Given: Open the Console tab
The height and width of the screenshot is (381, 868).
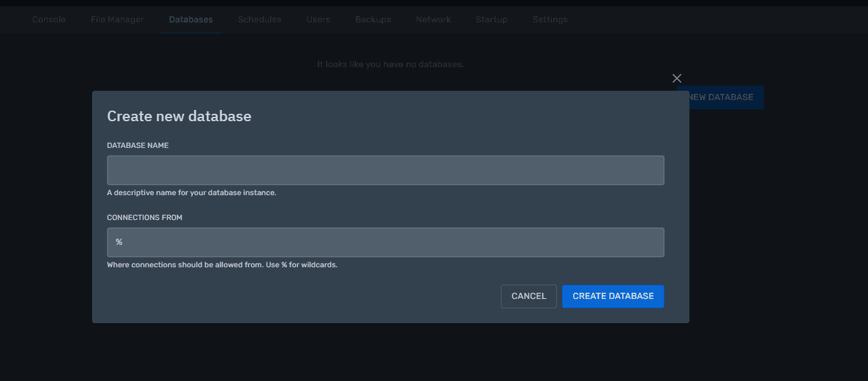Looking at the screenshot, I should 49,19.
